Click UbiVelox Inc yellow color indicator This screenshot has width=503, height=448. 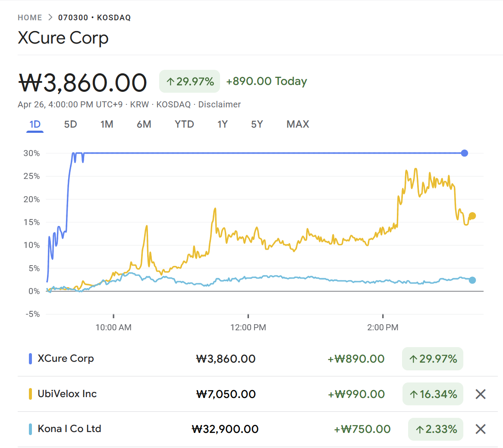click(30, 394)
